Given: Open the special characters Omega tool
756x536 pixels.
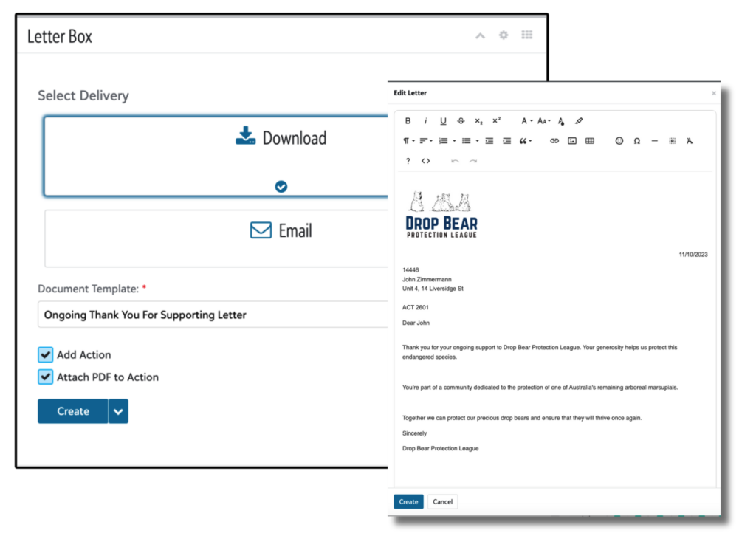Looking at the screenshot, I should tap(637, 141).
